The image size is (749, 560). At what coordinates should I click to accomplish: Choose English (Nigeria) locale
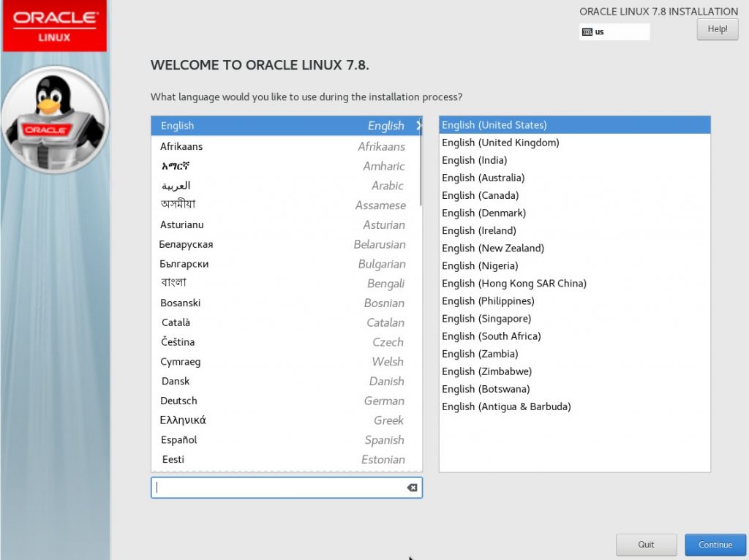pos(575,266)
